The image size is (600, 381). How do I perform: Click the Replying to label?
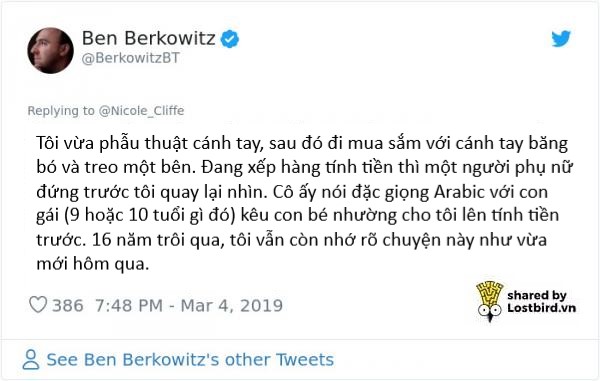[61, 111]
